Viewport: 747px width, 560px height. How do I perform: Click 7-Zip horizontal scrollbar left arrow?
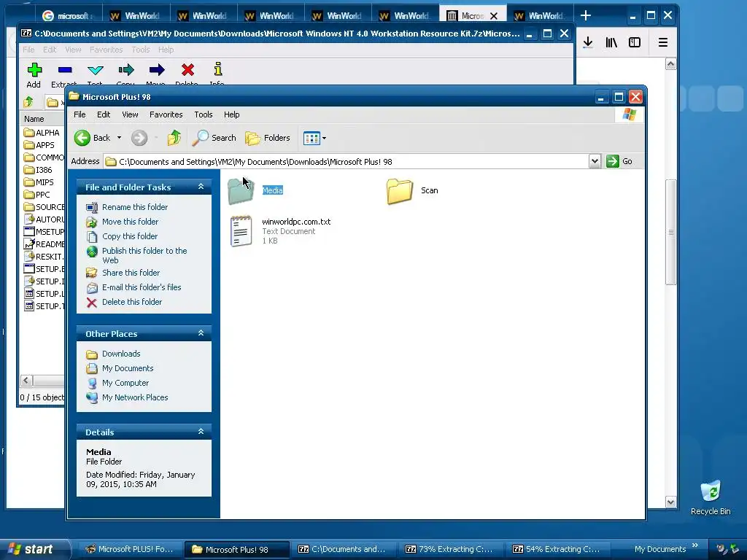(x=27, y=381)
